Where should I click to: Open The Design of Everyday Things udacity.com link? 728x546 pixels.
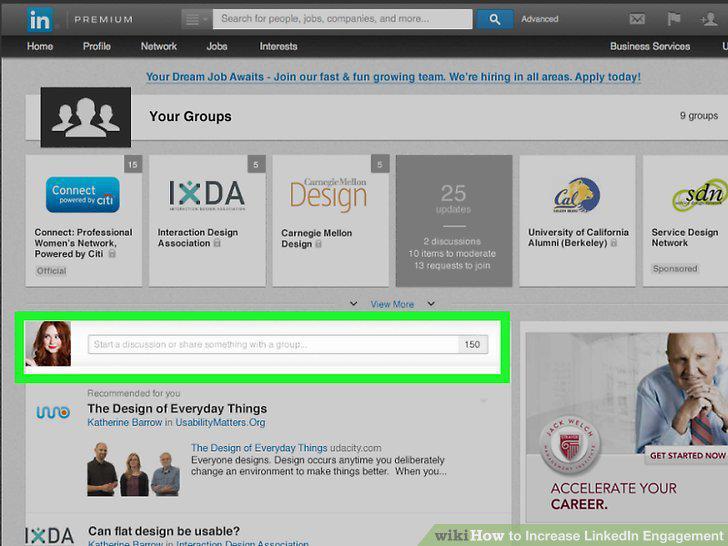tap(259, 448)
